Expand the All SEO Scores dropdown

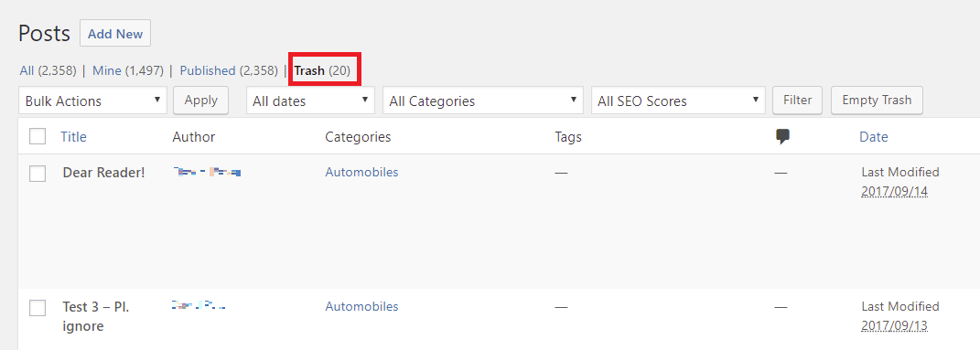678,101
